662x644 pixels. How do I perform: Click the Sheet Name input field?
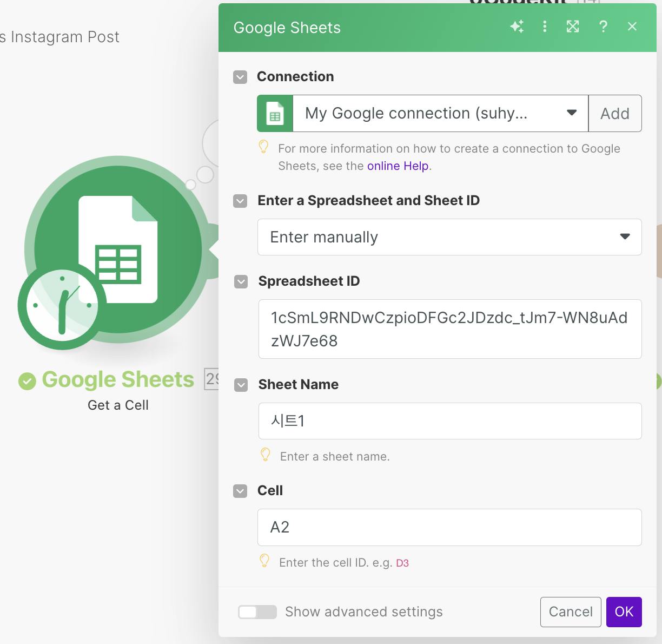pos(450,421)
